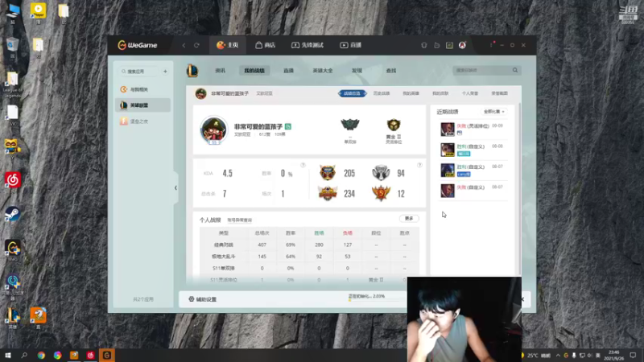Select the 个人荣誉 tab
This screenshot has height=362, width=644.
pyautogui.click(x=470, y=93)
